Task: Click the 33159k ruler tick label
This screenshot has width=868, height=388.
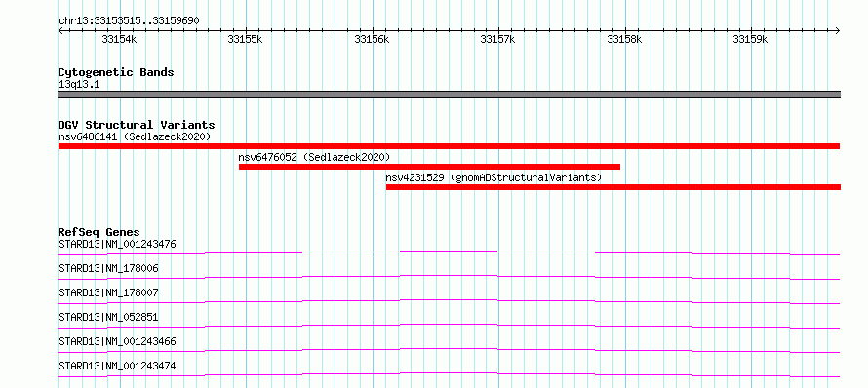Action: (x=751, y=40)
